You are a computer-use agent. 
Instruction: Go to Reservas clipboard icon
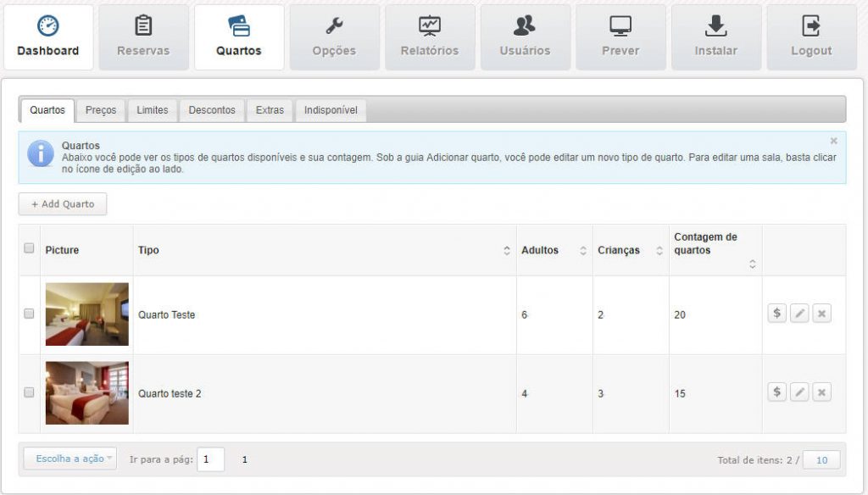pos(143,26)
